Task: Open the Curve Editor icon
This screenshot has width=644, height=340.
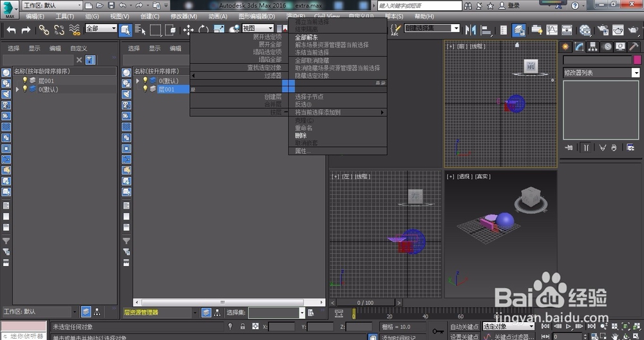Action: pyautogui.click(x=552, y=30)
